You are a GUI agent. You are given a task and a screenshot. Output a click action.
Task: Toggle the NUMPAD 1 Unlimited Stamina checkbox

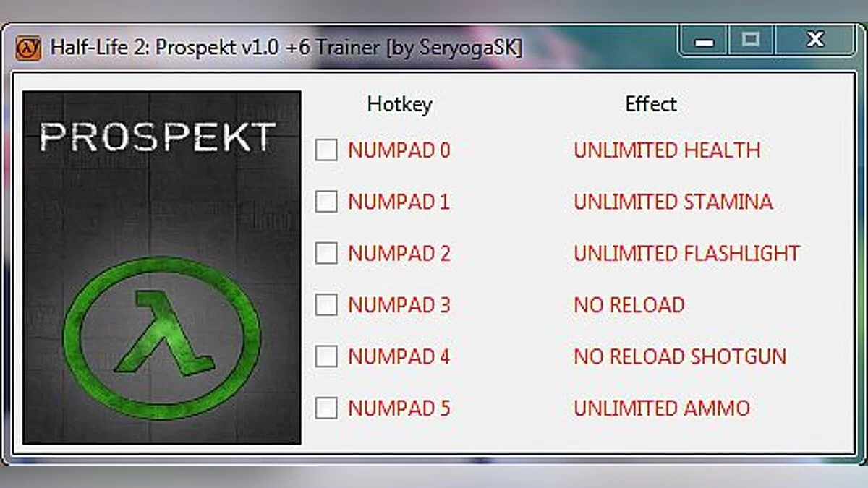point(326,202)
